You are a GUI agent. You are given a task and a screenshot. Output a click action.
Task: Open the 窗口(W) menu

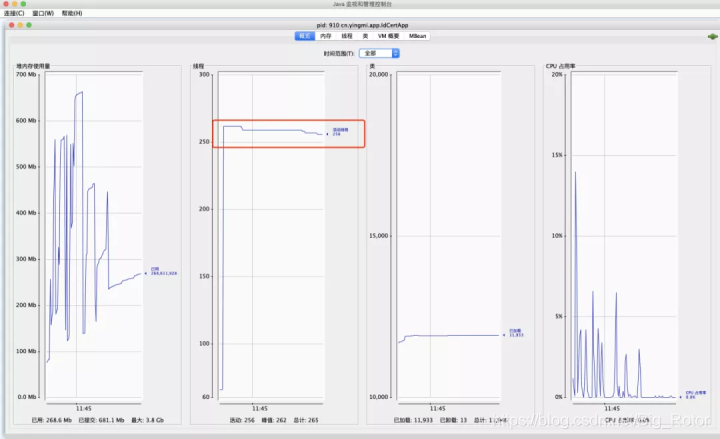pos(43,13)
